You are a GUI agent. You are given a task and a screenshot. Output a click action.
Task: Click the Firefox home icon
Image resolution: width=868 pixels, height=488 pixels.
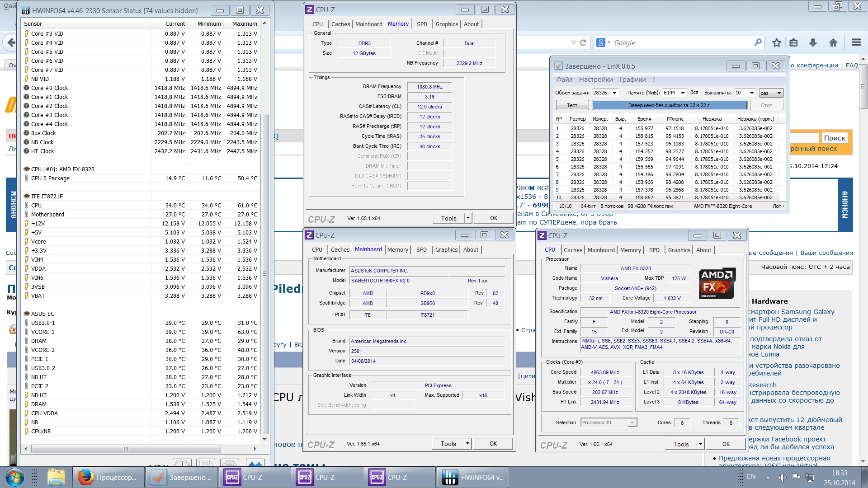click(833, 42)
